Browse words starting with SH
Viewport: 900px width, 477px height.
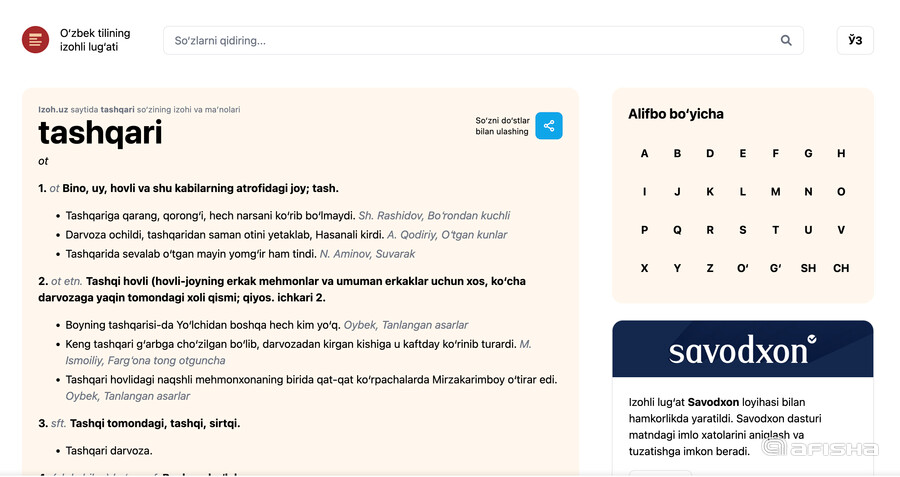coord(808,268)
